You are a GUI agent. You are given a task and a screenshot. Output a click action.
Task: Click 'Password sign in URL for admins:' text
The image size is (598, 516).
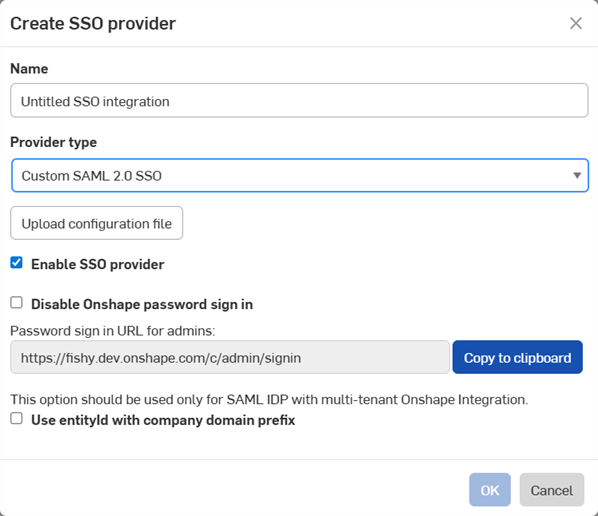point(113,331)
